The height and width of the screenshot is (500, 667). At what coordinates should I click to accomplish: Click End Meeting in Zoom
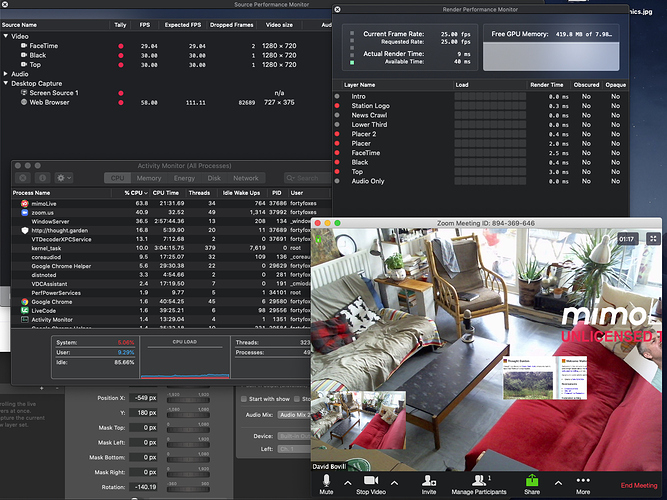point(638,485)
